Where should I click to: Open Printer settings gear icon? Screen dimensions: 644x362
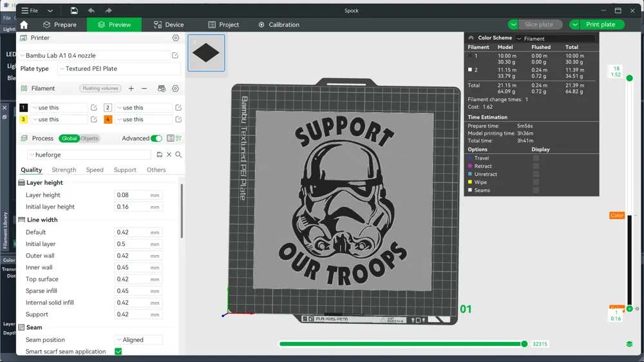[x=176, y=38]
